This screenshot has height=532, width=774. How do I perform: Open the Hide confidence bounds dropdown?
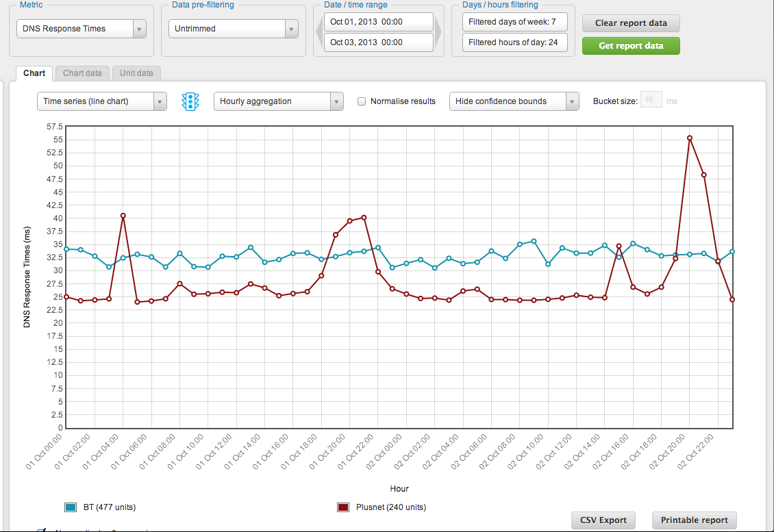click(x=514, y=101)
